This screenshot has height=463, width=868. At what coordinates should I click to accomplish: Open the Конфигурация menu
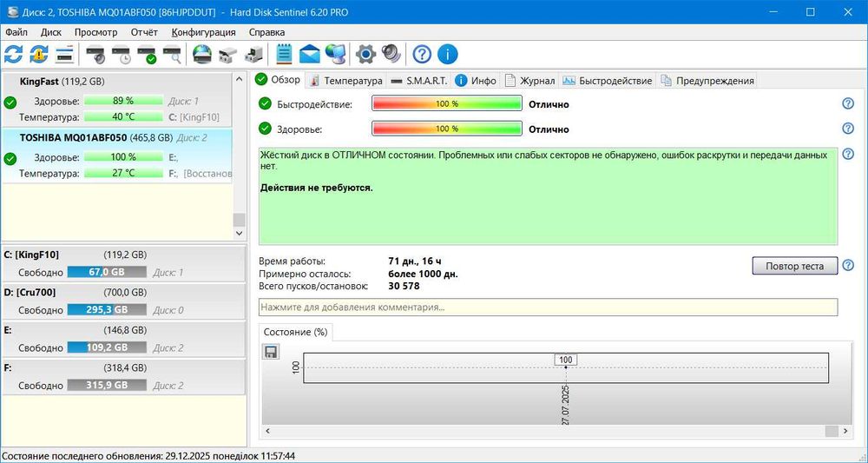(203, 32)
